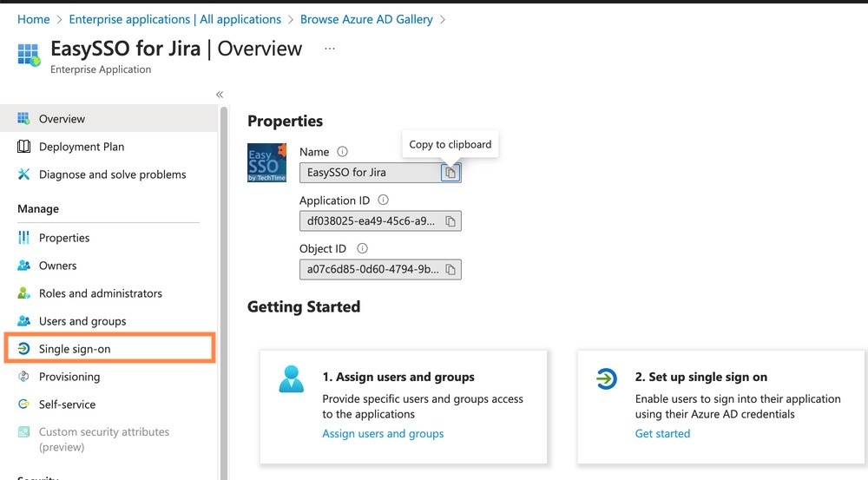Open Users and groups in sidebar
This screenshot has height=480, width=868.
(x=108, y=320)
